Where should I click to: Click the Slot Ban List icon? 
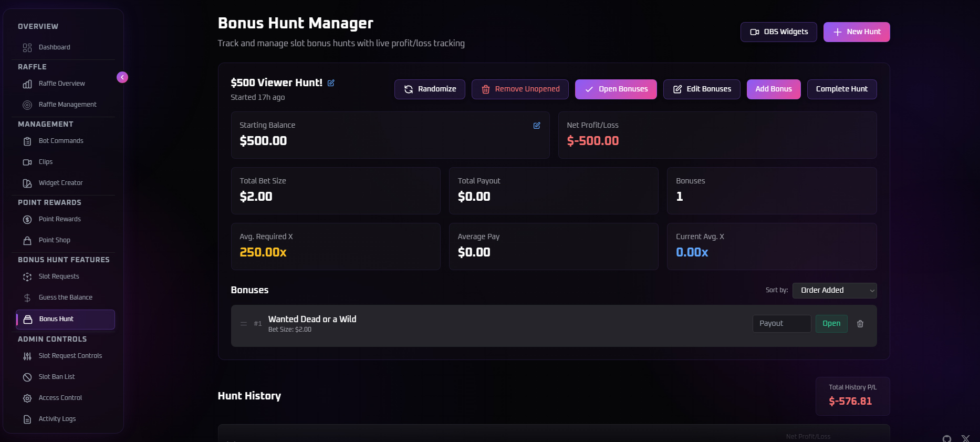click(x=27, y=377)
